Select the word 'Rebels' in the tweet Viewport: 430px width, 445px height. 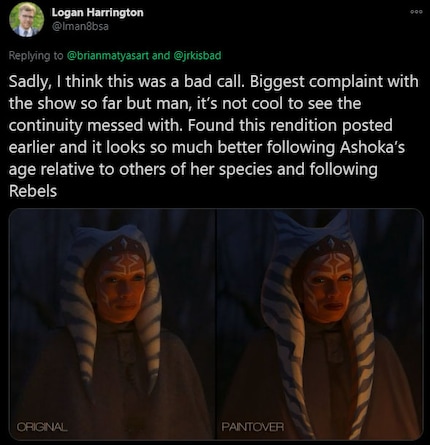33,191
